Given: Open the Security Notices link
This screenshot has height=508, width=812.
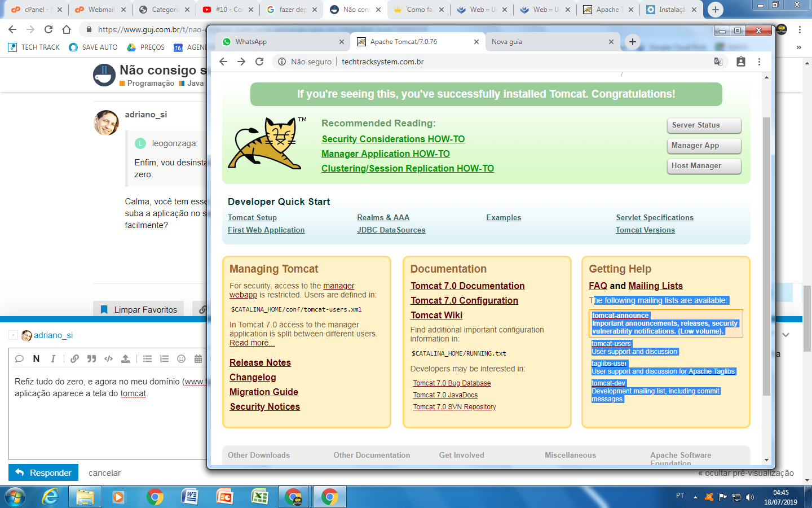Looking at the screenshot, I should (x=264, y=406).
